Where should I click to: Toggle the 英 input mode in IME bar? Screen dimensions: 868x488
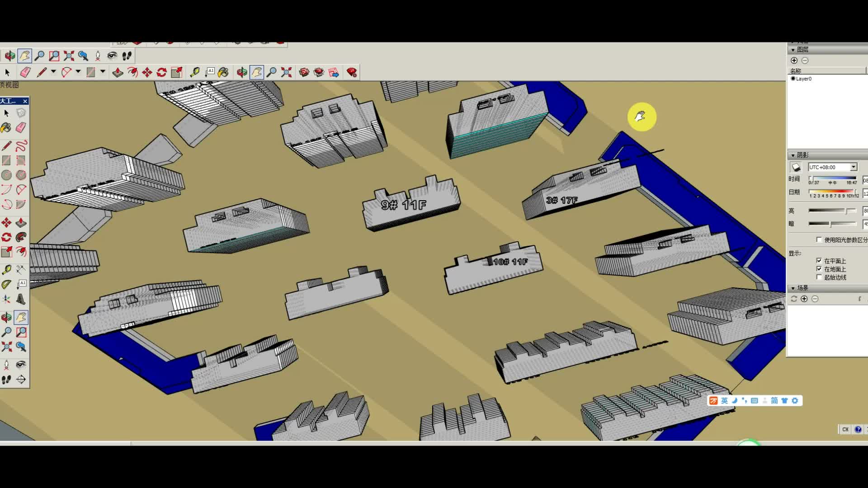coord(725,401)
